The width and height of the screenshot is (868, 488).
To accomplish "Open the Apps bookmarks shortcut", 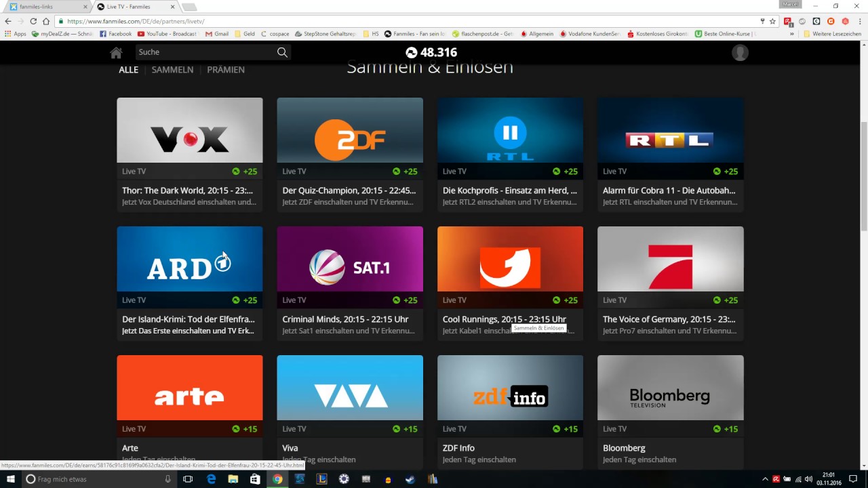I will point(15,34).
